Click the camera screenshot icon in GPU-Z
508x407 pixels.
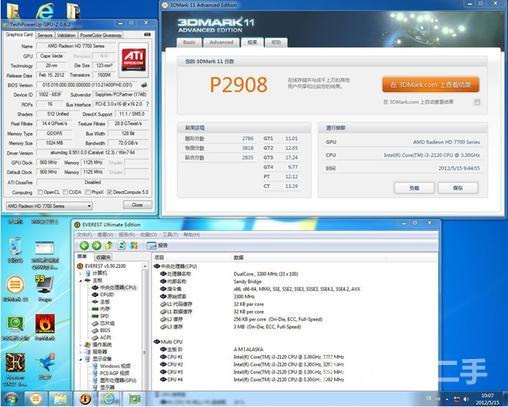point(147,35)
